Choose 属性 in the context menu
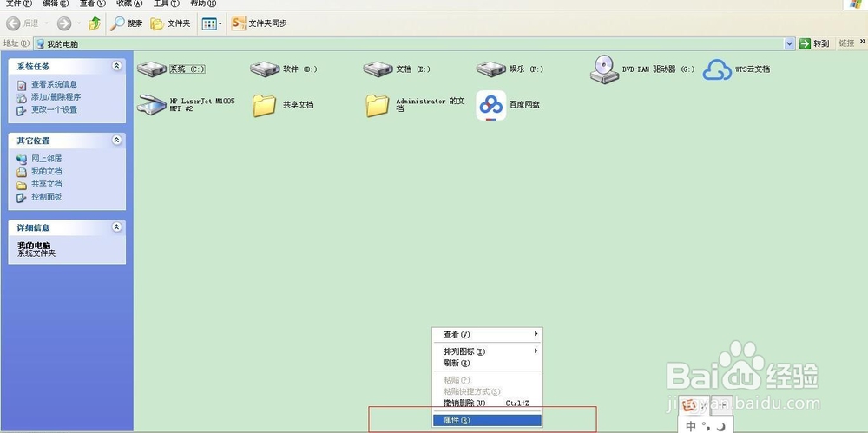 click(x=487, y=420)
